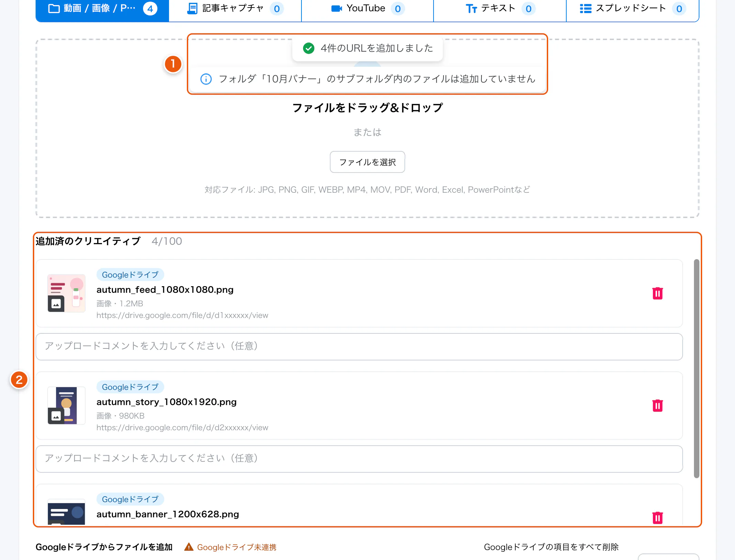
Task: Click the d2xxxxxx Google Drive URL
Action: pos(182,428)
